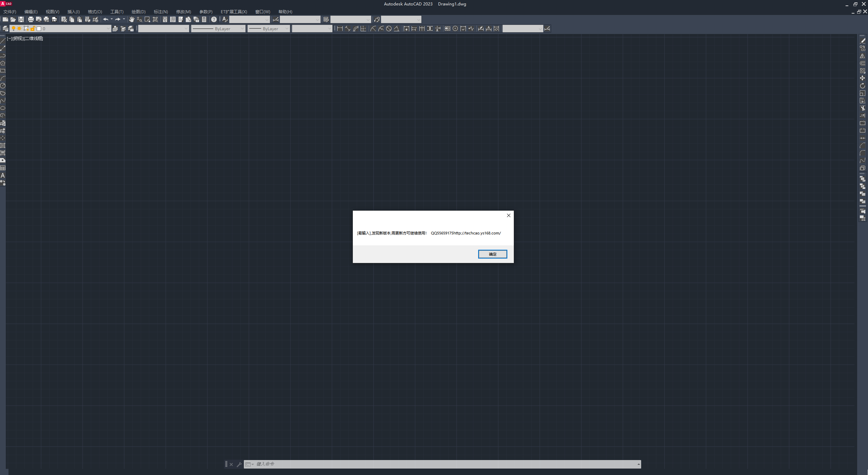Open the 绘图(D) menu
Screen dimensions: 868x475
tap(139, 12)
